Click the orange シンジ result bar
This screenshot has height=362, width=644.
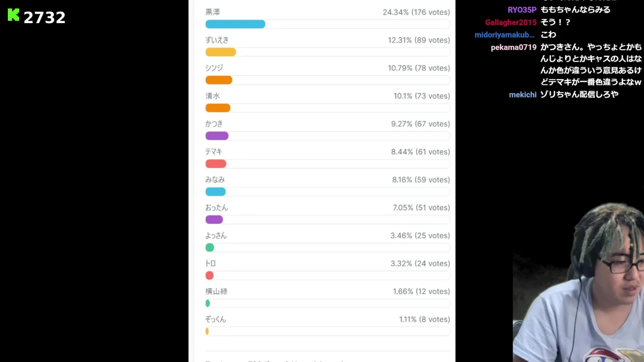219,80
